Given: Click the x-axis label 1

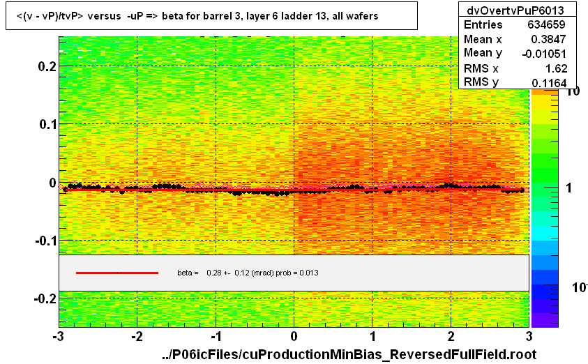Looking at the screenshot, I should tap(372, 336).
